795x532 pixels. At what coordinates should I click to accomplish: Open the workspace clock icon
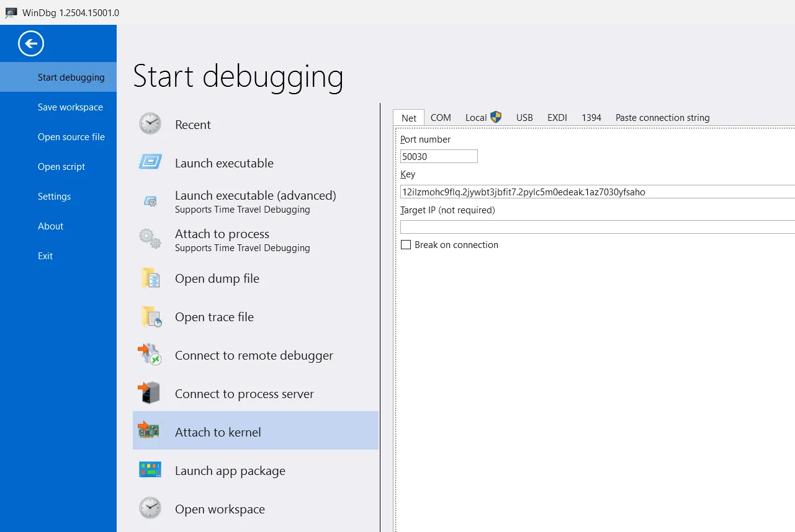[150, 508]
